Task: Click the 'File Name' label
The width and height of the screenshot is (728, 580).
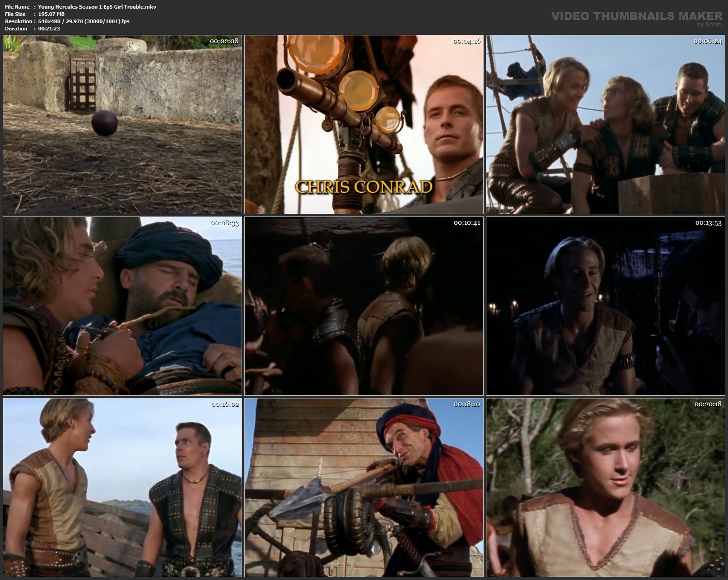Action: coord(17,7)
